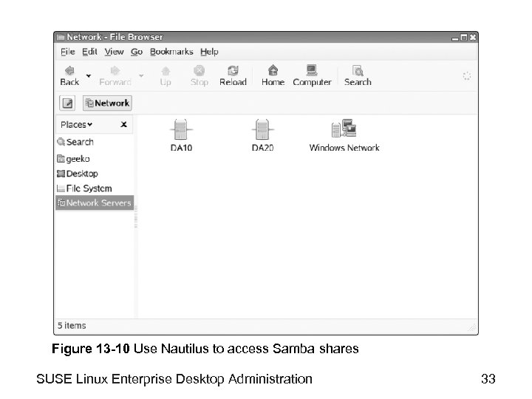Viewport: 532px width, 399px height.
Task: Open the Bookmarks menu
Action: pos(171,52)
